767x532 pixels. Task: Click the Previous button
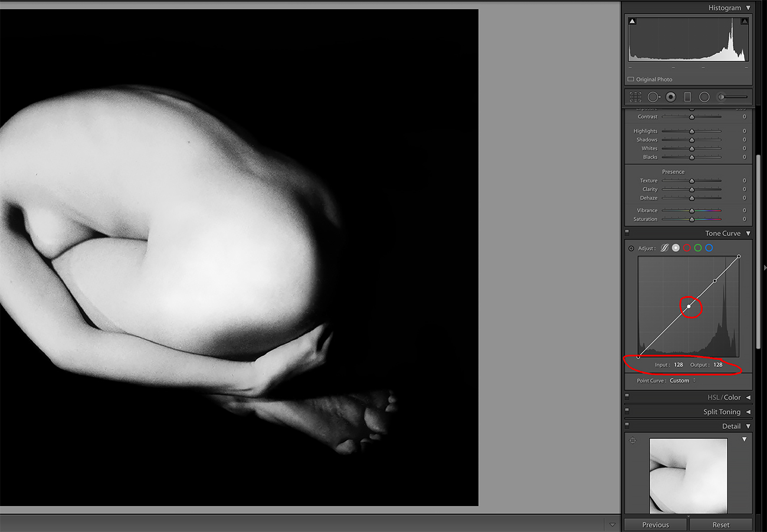click(x=655, y=525)
